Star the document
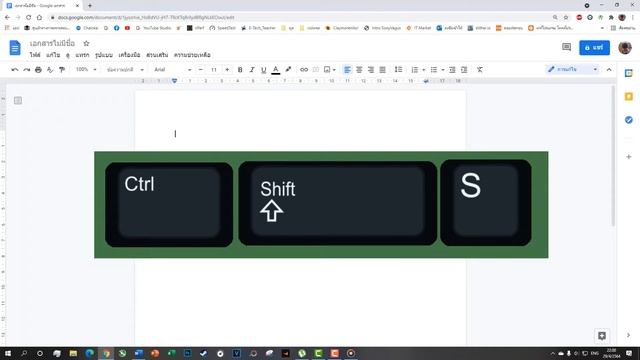The image size is (640, 360). [86, 43]
